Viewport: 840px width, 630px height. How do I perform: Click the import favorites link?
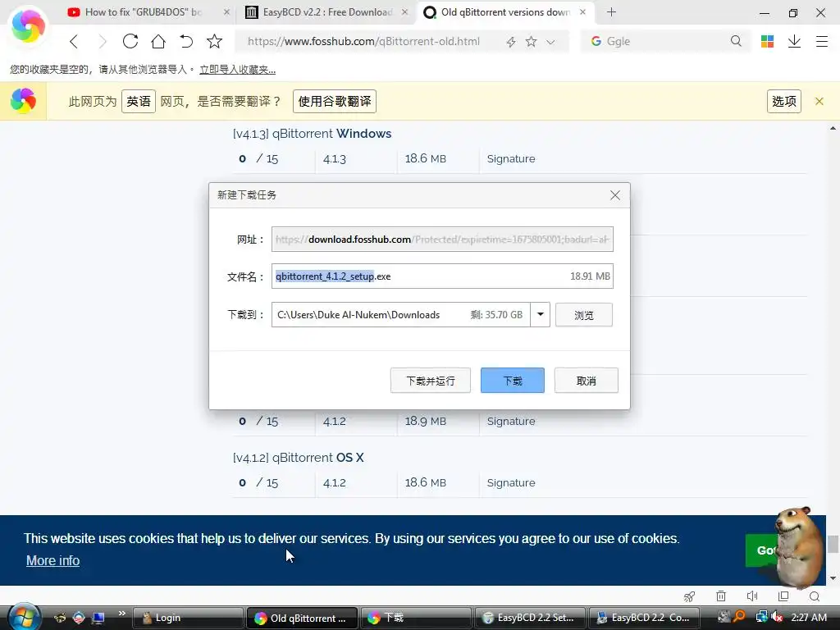point(237,70)
